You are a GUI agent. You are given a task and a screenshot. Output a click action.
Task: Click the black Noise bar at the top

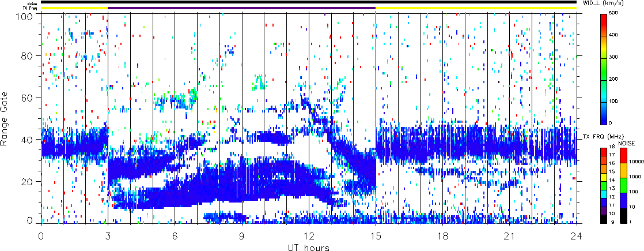click(x=308, y=2)
